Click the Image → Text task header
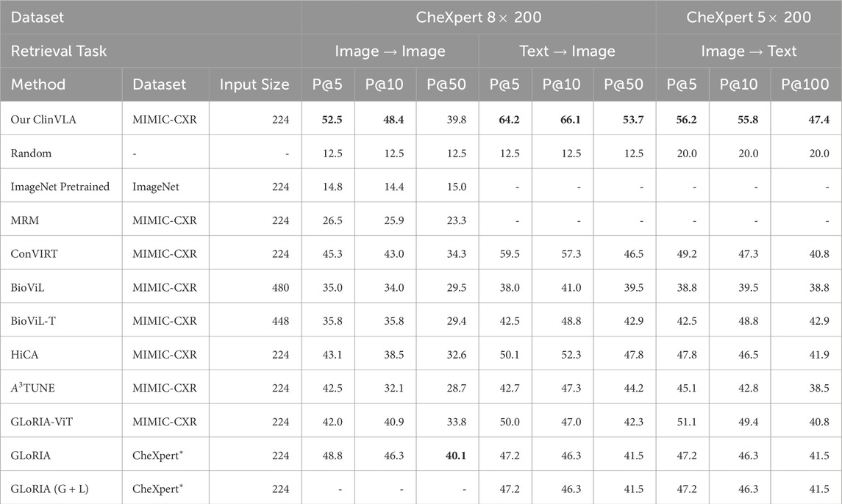The image size is (842, 504). pyautogui.click(x=749, y=51)
